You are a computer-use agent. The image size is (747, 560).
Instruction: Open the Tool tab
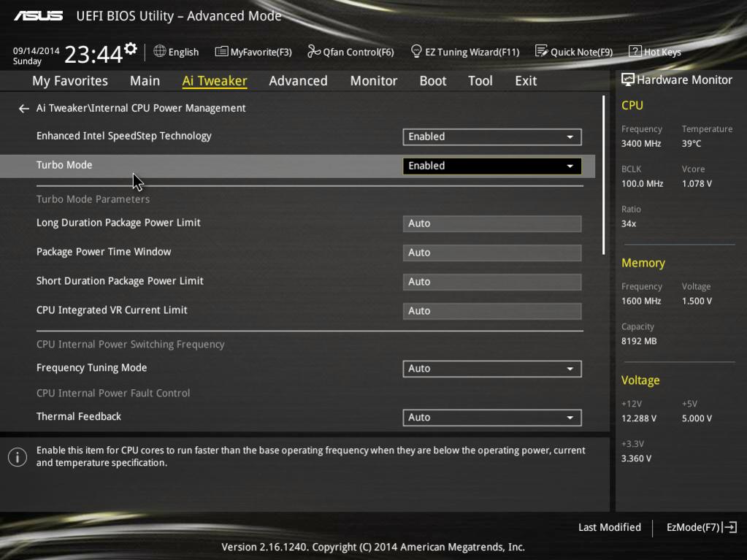click(480, 81)
